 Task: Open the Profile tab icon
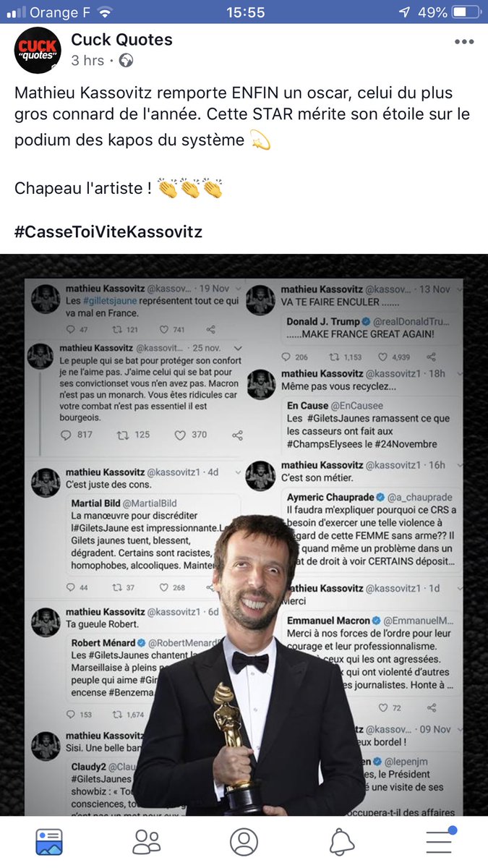pos(244,841)
